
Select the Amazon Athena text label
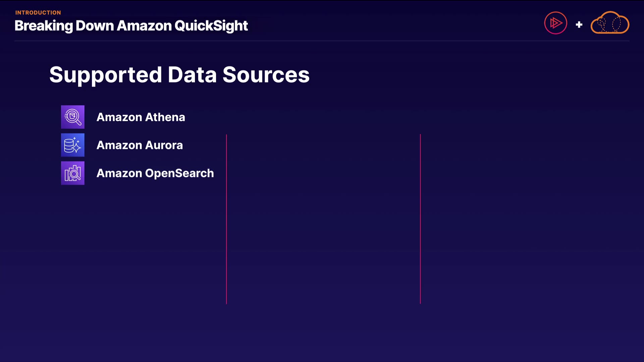(x=141, y=117)
